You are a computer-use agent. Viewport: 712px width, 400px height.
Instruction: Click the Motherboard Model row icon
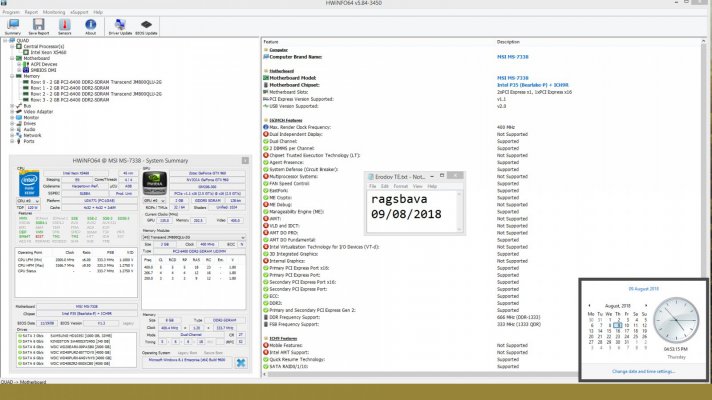click(266, 78)
